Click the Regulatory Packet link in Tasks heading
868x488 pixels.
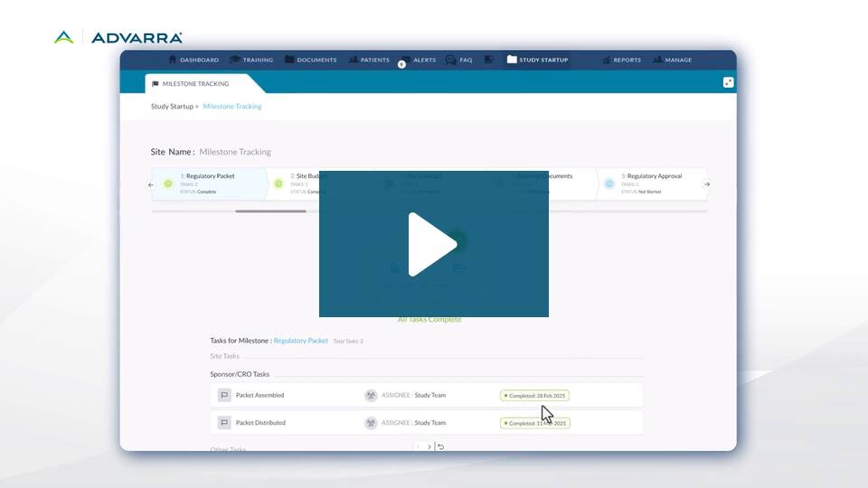point(300,341)
